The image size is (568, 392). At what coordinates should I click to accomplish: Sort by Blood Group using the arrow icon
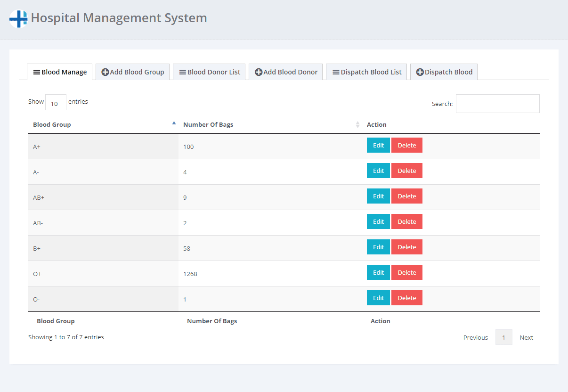click(174, 123)
